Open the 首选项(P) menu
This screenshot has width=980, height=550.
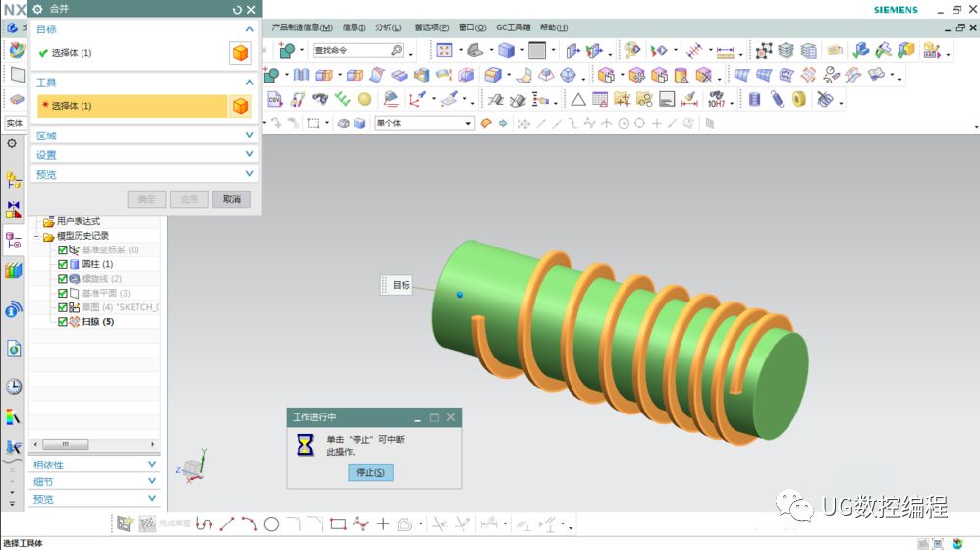pos(431,27)
